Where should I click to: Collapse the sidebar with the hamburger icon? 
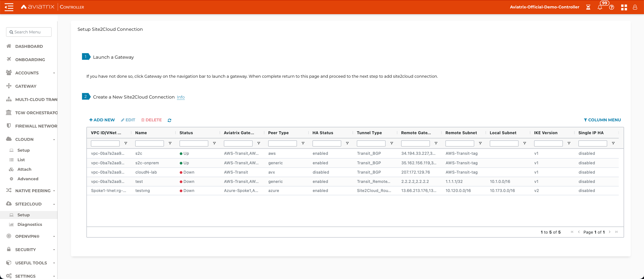pos(9,7)
